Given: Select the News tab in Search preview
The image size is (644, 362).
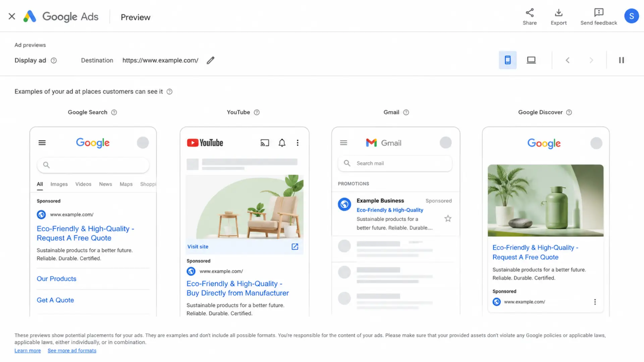Looking at the screenshot, I should 105,184.
